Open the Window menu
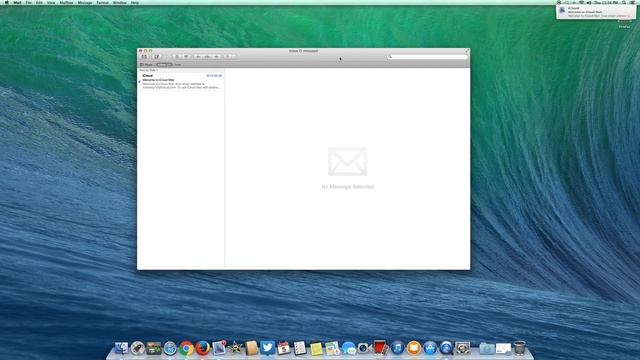Screen dimensions: 640x360 [x=120, y=2]
